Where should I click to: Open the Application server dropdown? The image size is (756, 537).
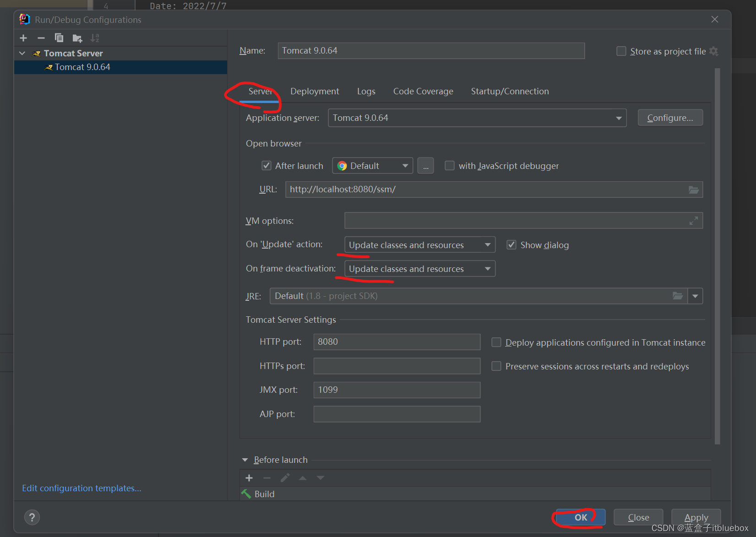click(x=477, y=118)
